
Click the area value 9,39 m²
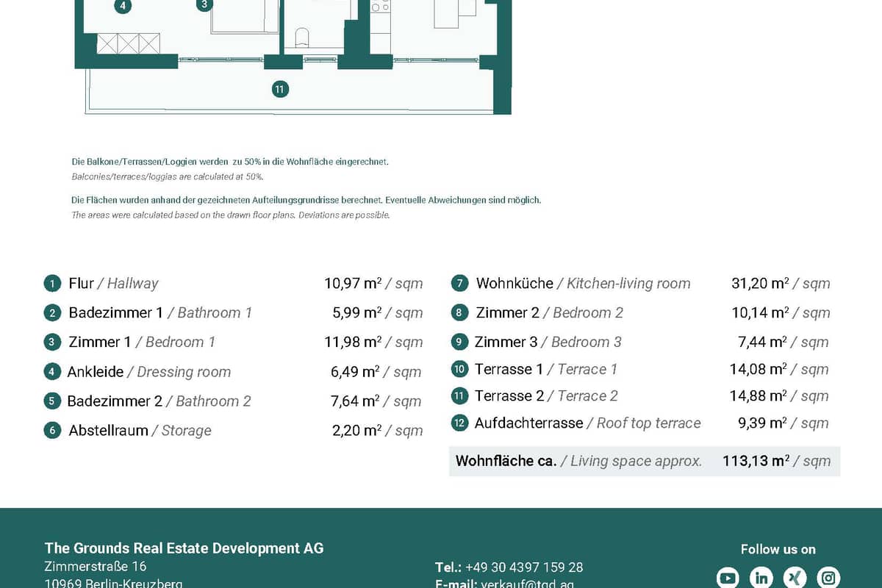pyautogui.click(x=763, y=423)
